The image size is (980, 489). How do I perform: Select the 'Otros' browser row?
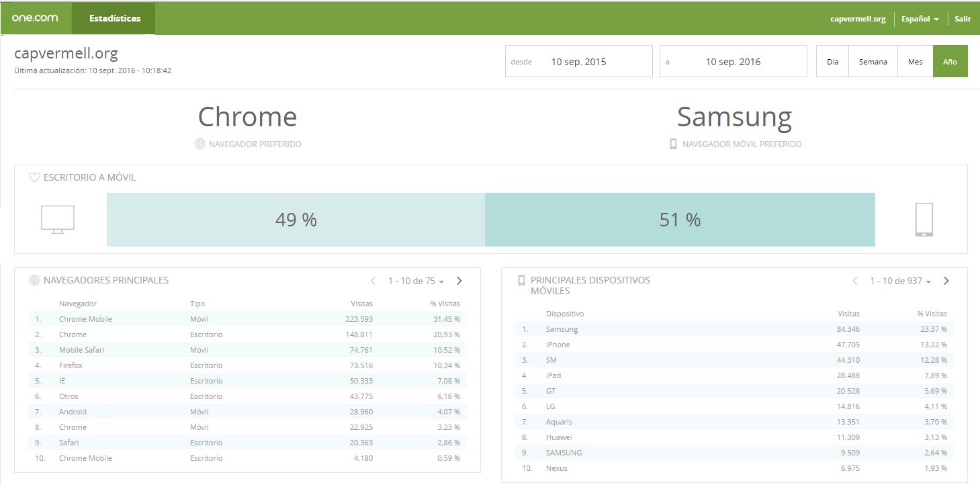pyautogui.click(x=247, y=396)
